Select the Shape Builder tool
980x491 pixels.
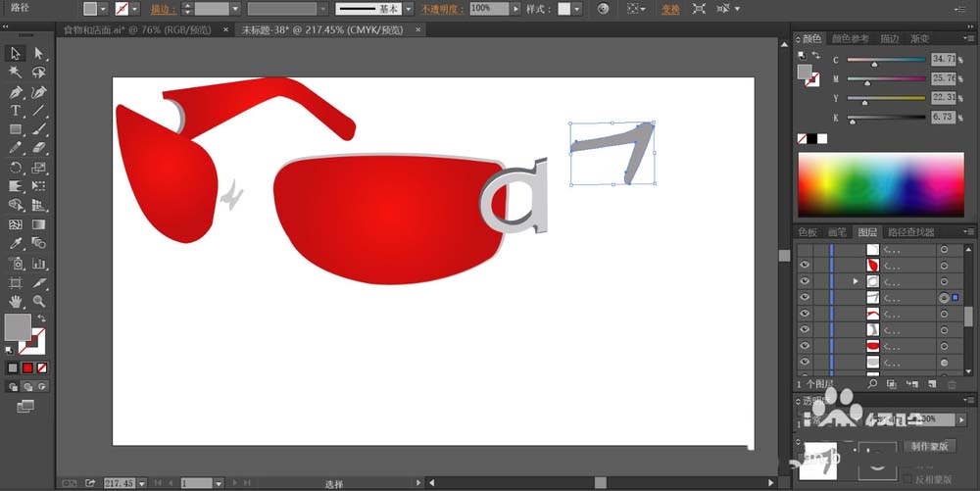(16, 205)
